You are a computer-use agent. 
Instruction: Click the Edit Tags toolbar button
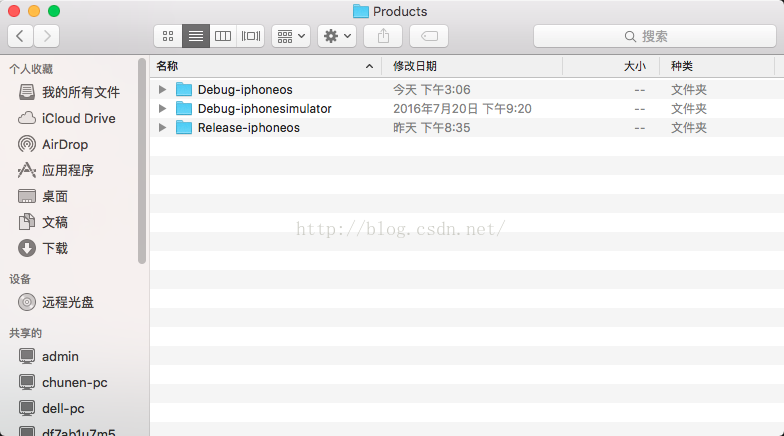[x=429, y=36]
